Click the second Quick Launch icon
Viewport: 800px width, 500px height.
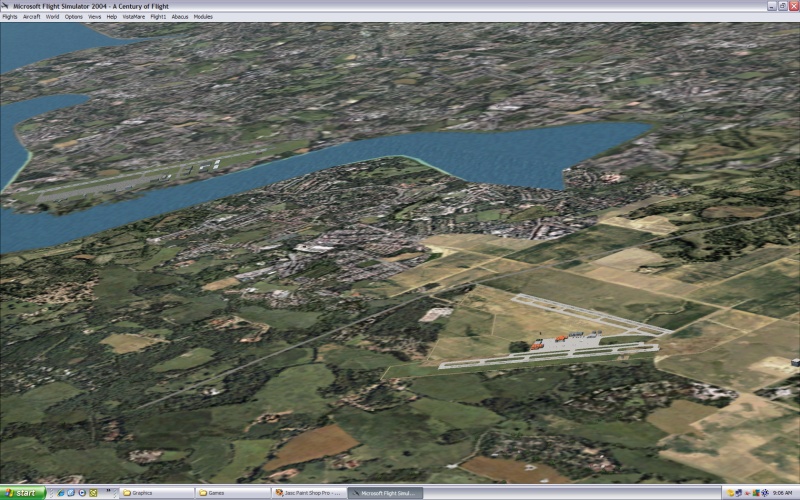click(71, 493)
